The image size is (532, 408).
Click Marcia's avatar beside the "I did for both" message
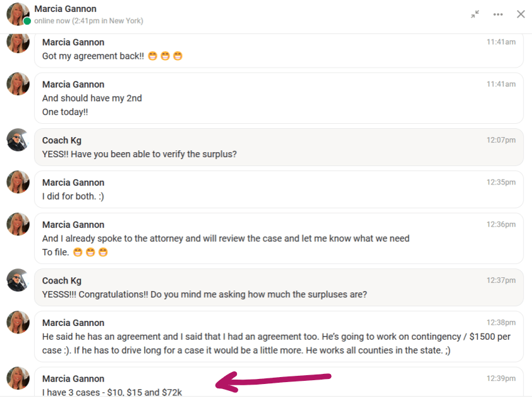[x=18, y=183]
